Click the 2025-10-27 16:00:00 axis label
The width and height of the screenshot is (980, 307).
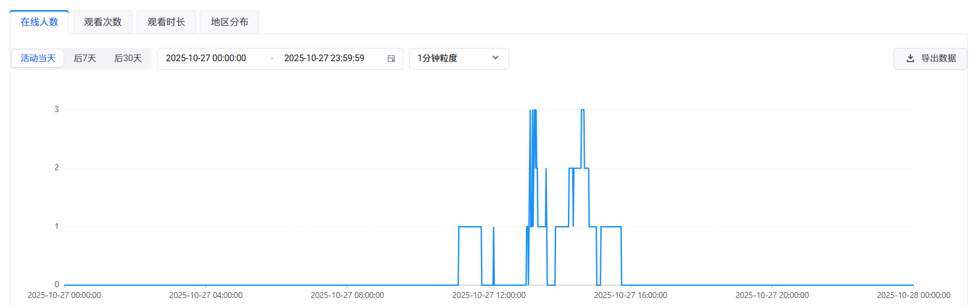click(x=630, y=295)
